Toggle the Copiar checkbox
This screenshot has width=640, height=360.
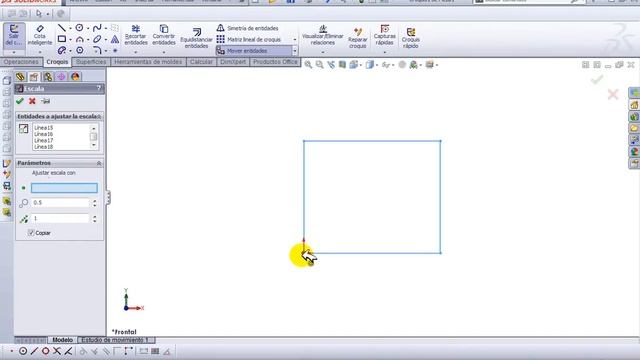pyautogui.click(x=31, y=233)
